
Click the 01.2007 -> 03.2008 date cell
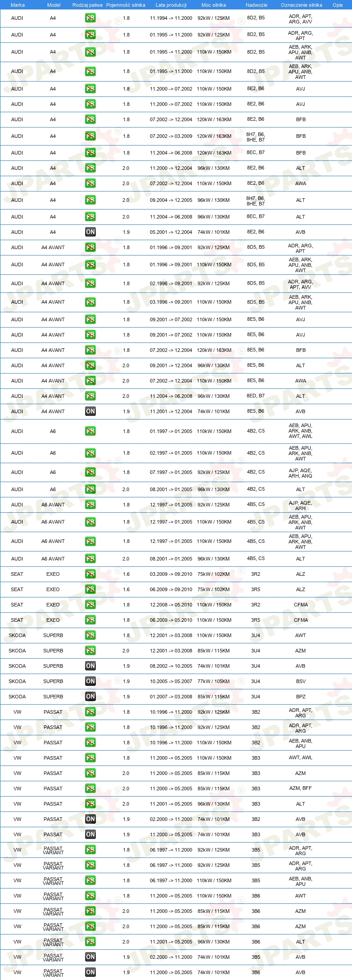[x=171, y=697]
